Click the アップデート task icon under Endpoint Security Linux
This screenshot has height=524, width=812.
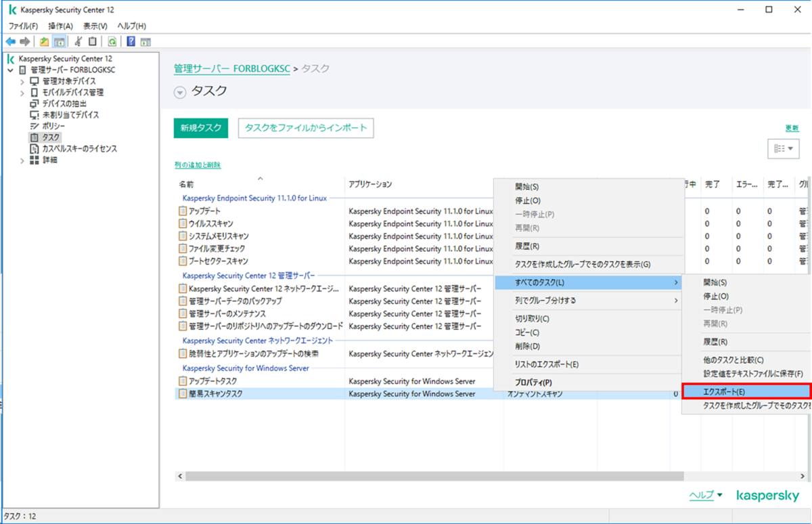[x=183, y=211]
